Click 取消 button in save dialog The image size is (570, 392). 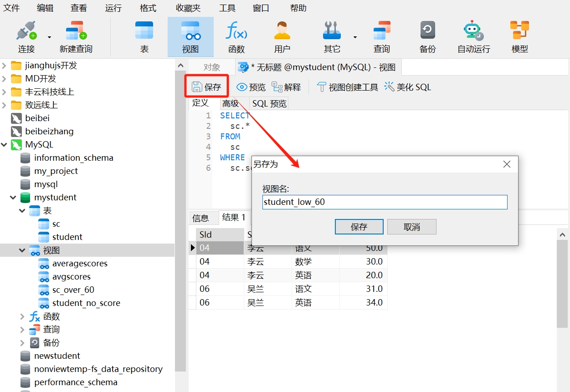(411, 227)
